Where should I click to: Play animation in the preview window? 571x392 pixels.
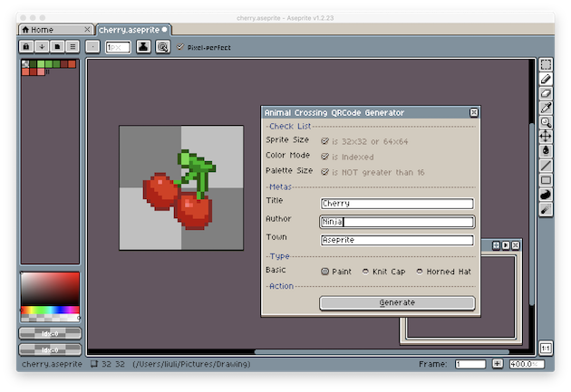click(x=506, y=245)
